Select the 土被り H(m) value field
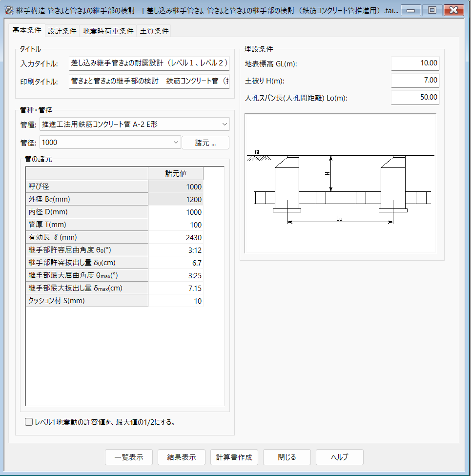 click(415, 80)
